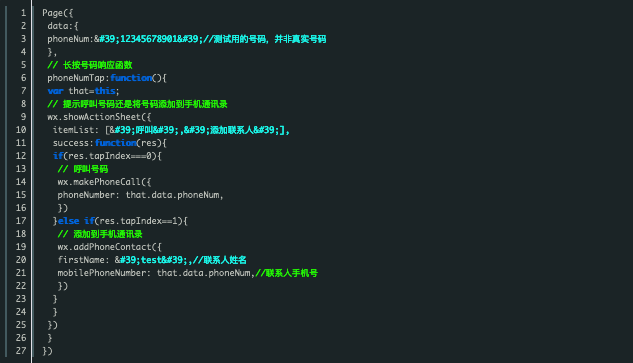The height and width of the screenshot is (363, 633).
Task: Click the itemList array line
Action: click(x=171, y=130)
